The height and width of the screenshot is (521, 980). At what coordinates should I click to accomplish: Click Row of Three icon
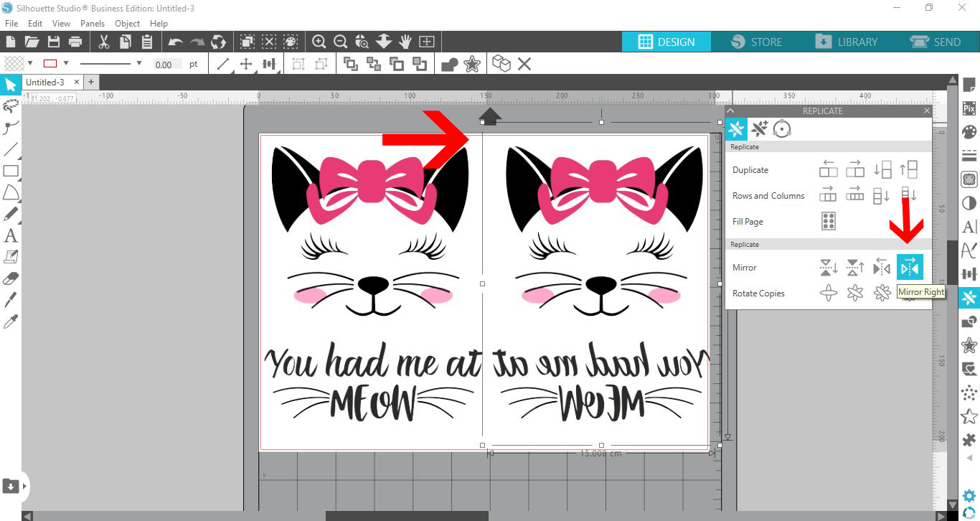[829, 194]
